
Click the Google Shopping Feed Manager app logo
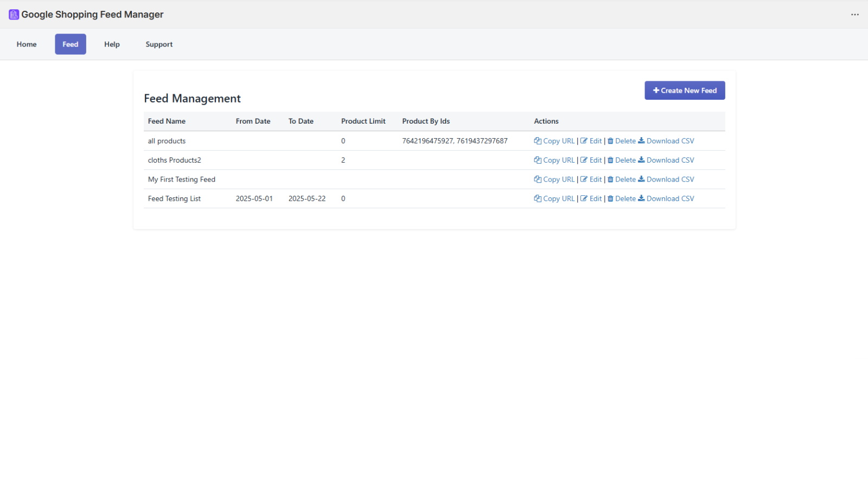[x=13, y=14]
